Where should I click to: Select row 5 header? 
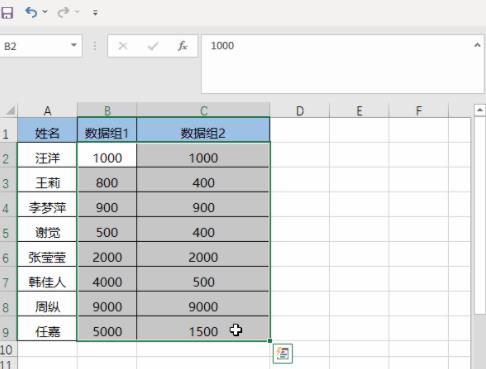tap(8, 229)
